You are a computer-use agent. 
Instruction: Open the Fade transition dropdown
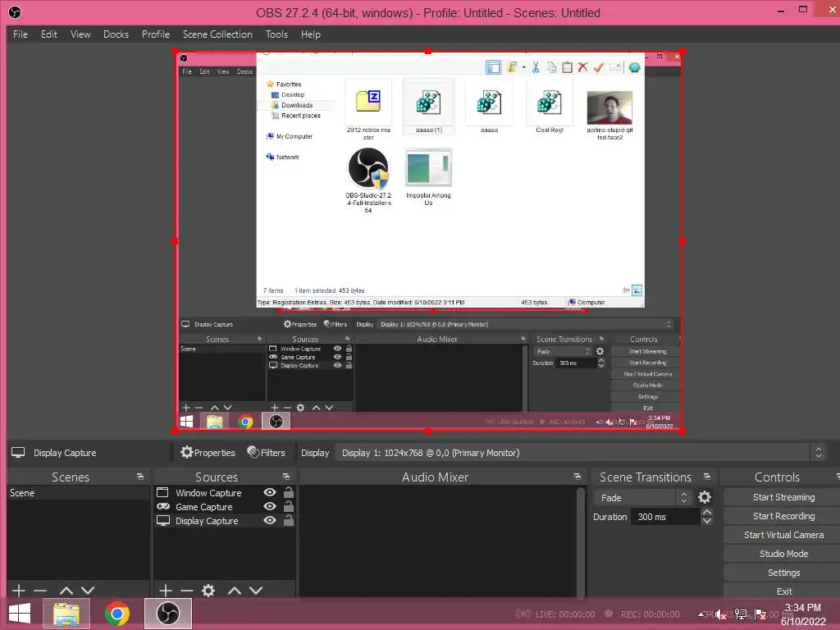tap(643, 498)
